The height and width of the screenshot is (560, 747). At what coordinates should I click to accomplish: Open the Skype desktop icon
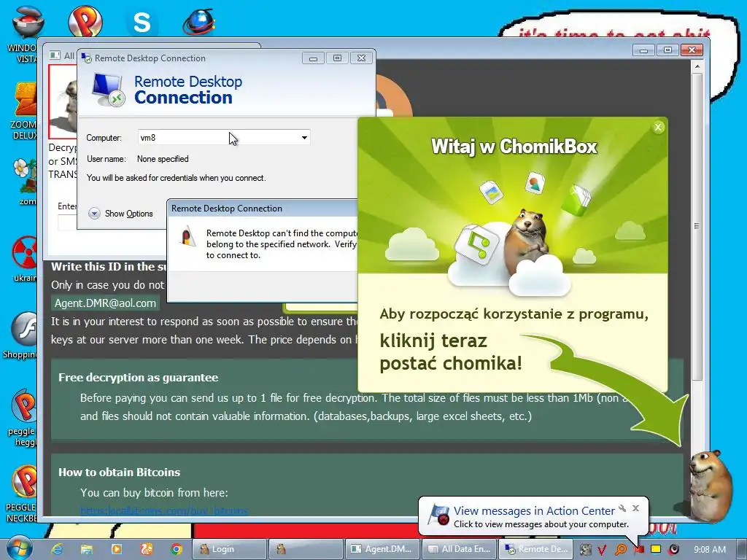tap(142, 22)
